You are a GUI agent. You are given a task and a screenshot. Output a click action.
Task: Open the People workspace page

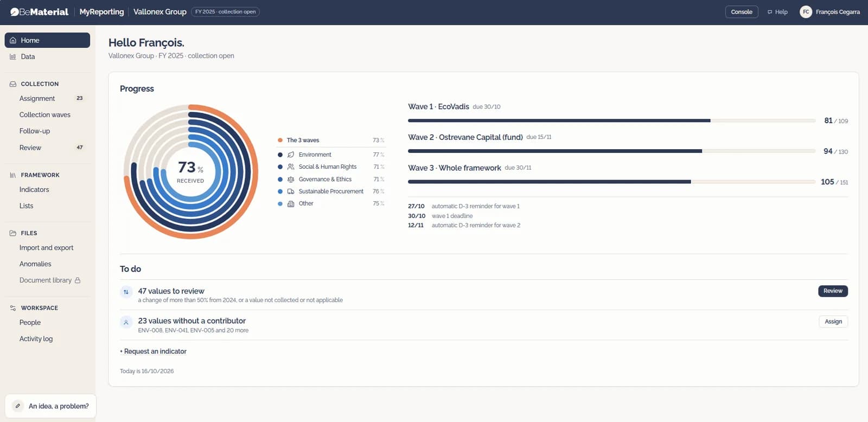click(48, 323)
